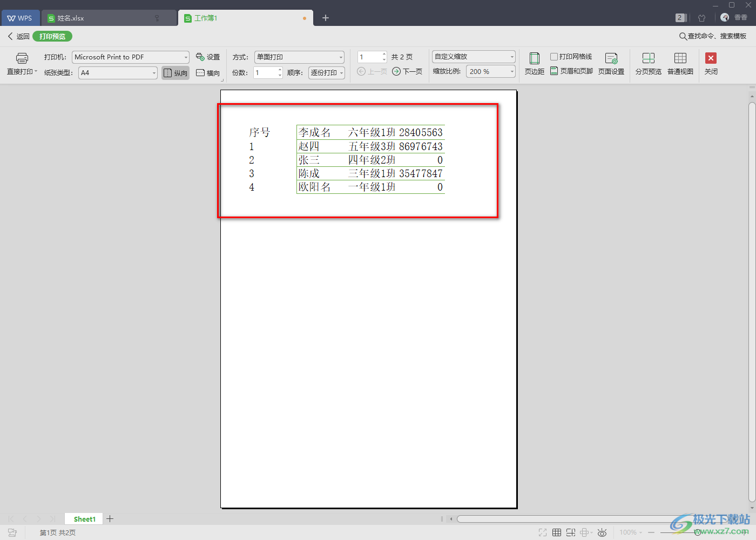Increase the number of copies
The image size is (756, 540).
[280, 70]
